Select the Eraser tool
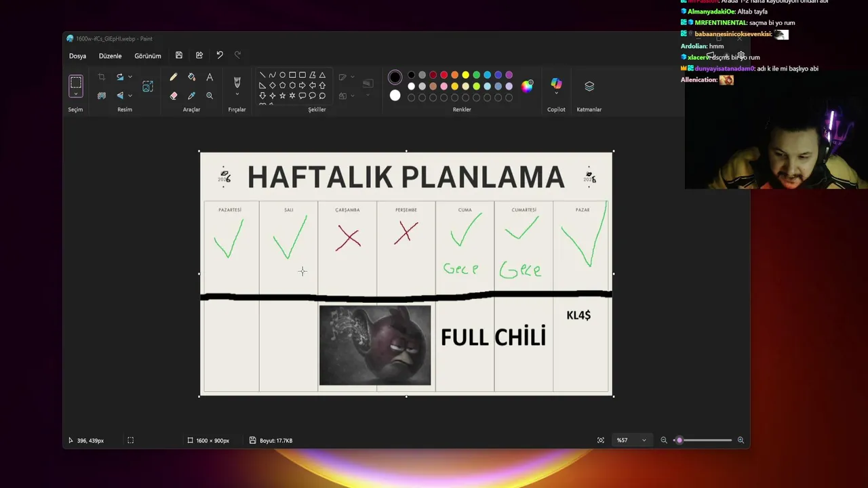This screenshot has width=868, height=488. [x=174, y=96]
